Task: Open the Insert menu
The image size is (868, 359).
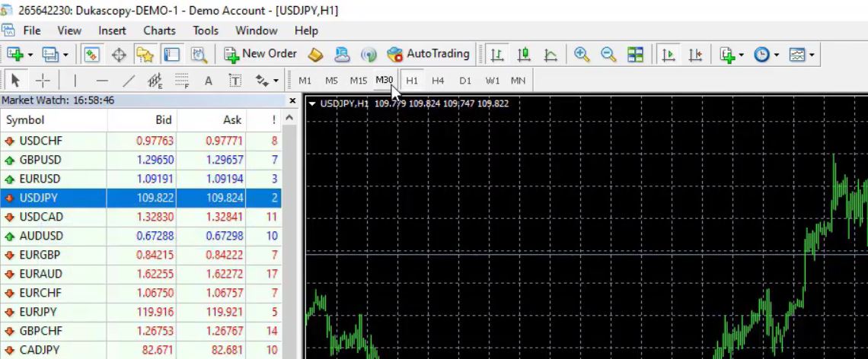Action: (113, 30)
